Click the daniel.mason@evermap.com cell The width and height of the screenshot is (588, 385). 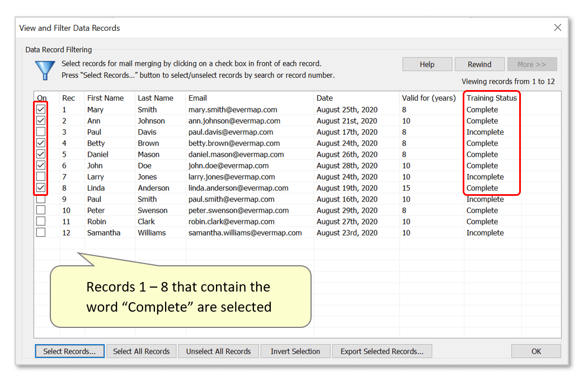236,154
